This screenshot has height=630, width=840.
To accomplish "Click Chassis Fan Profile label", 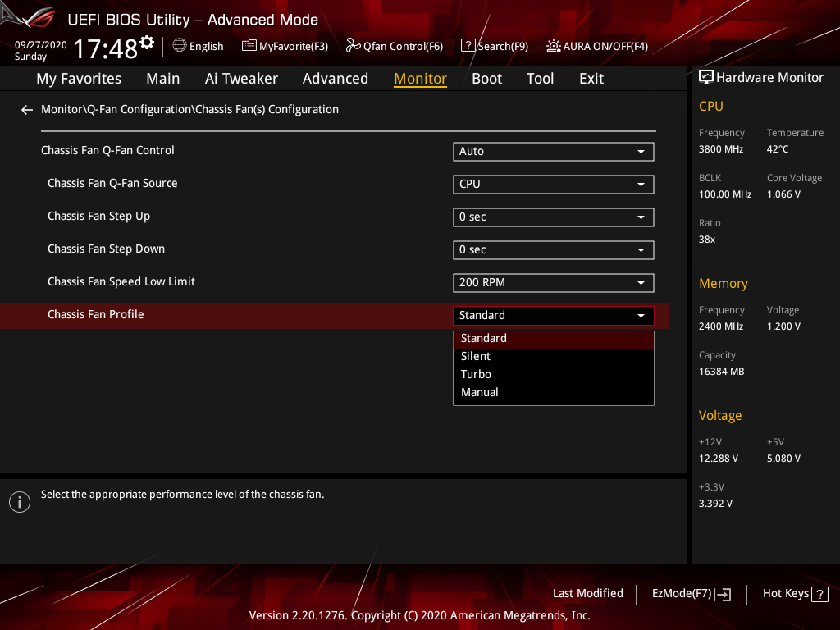I will [x=96, y=314].
